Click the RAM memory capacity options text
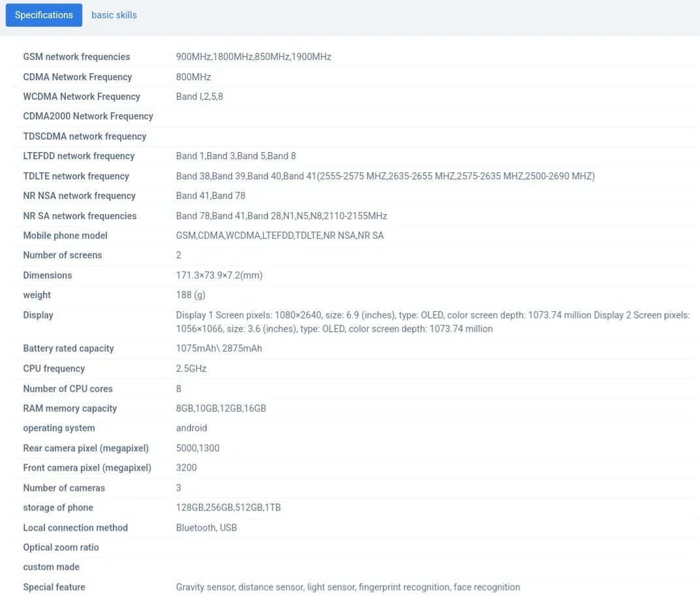 pos(221,409)
